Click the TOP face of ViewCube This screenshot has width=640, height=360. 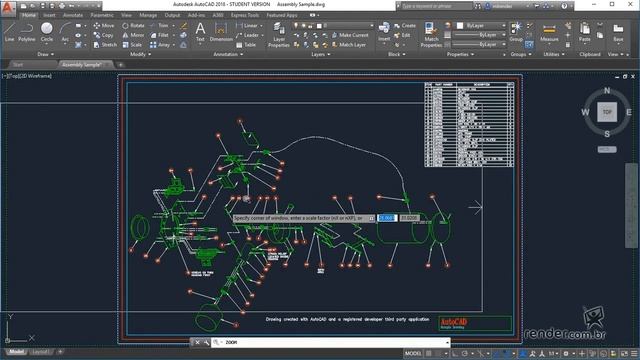(607, 112)
